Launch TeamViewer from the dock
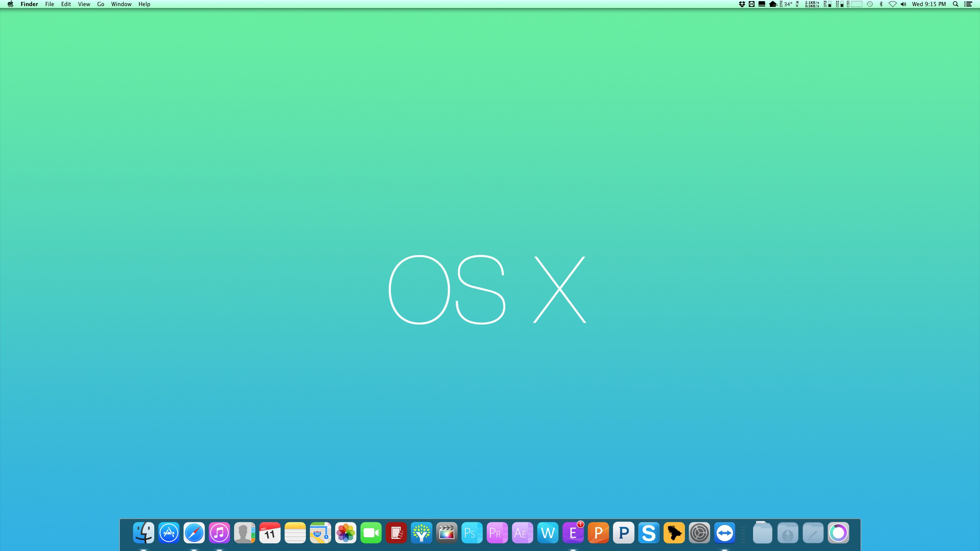This screenshot has height=551, width=980. [x=724, y=533]
